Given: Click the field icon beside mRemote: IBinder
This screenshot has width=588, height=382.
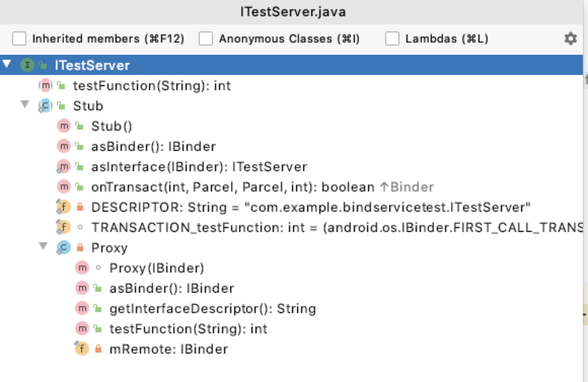Looking at the screenshot, I should [82, 349].
